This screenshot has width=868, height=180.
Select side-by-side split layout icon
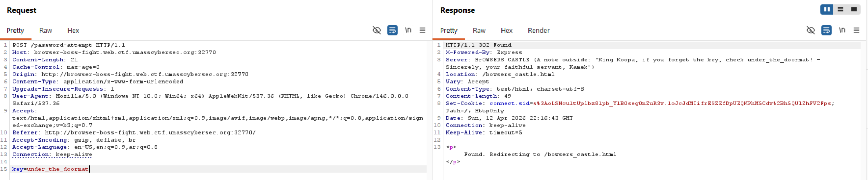pos(827,9)
